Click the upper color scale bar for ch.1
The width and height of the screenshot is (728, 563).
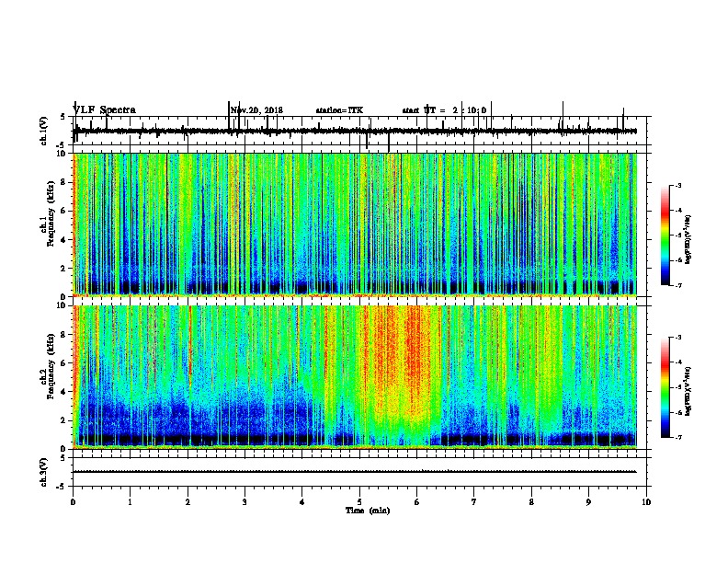tap(665, 235)
